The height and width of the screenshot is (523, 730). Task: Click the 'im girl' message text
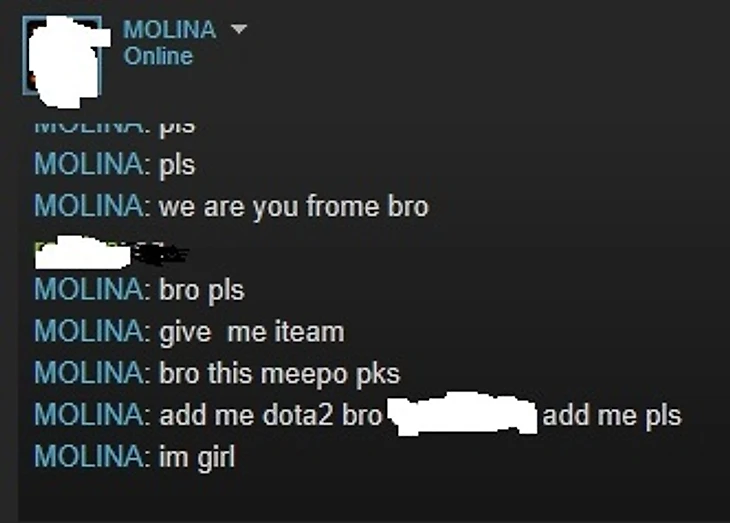[x=197, y=457]
